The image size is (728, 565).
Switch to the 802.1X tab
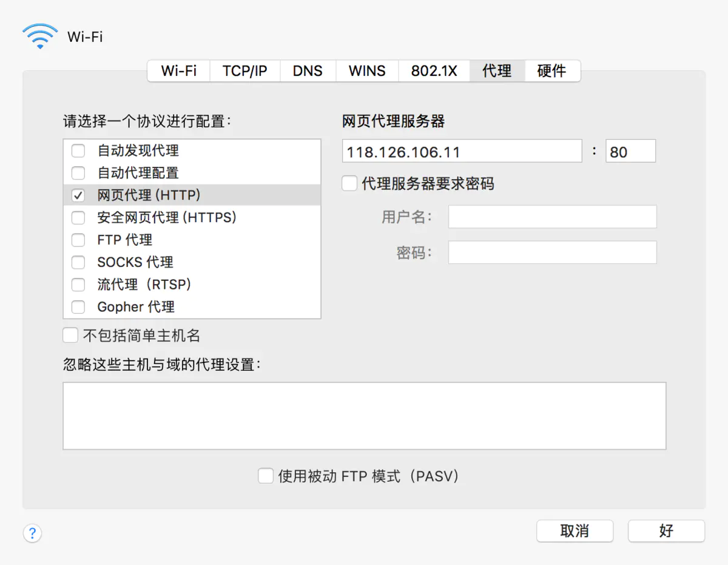(x=434, y=71)
